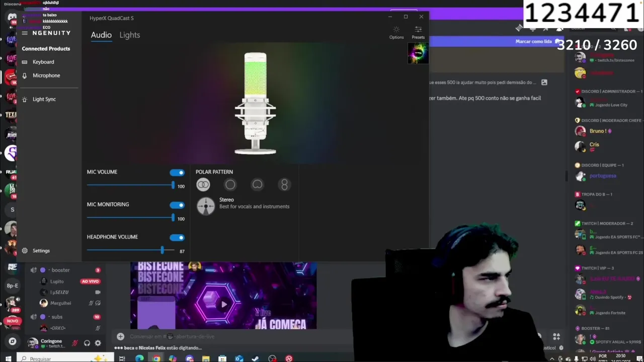
Task: Click user Mergulhei in voice channel
Action: point(60,303)
